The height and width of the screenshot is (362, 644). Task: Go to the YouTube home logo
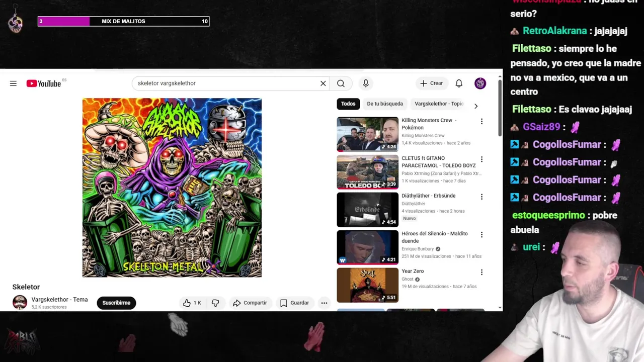click(44, 83)
